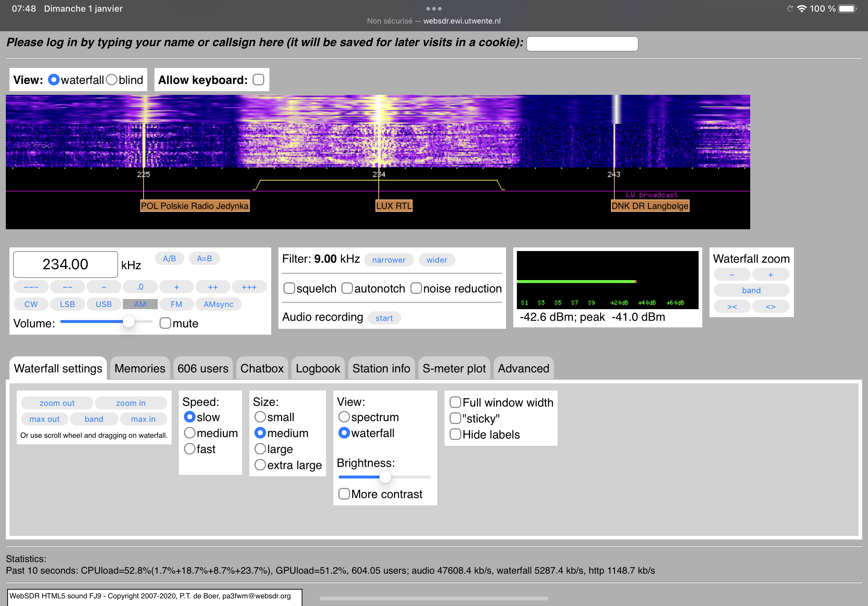Click the DNK DR Langbølge station label
This screenshot has height=606, width=868.
[x=650, y=206]
